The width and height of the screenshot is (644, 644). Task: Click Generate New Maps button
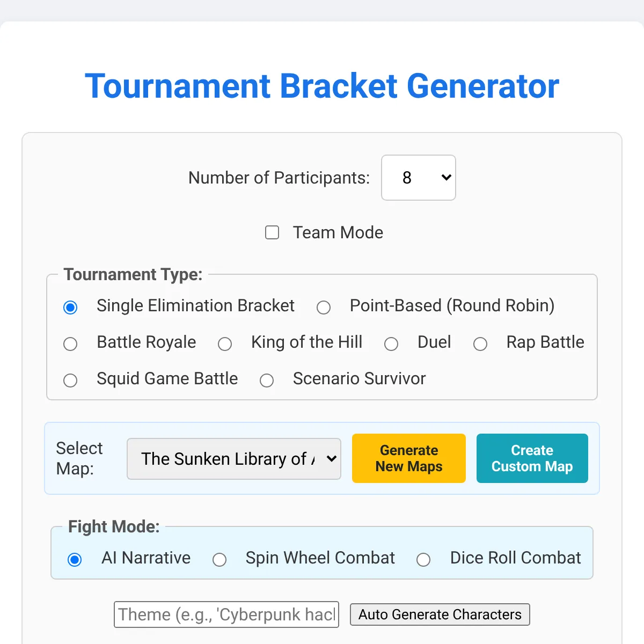[x=409, y=458]
